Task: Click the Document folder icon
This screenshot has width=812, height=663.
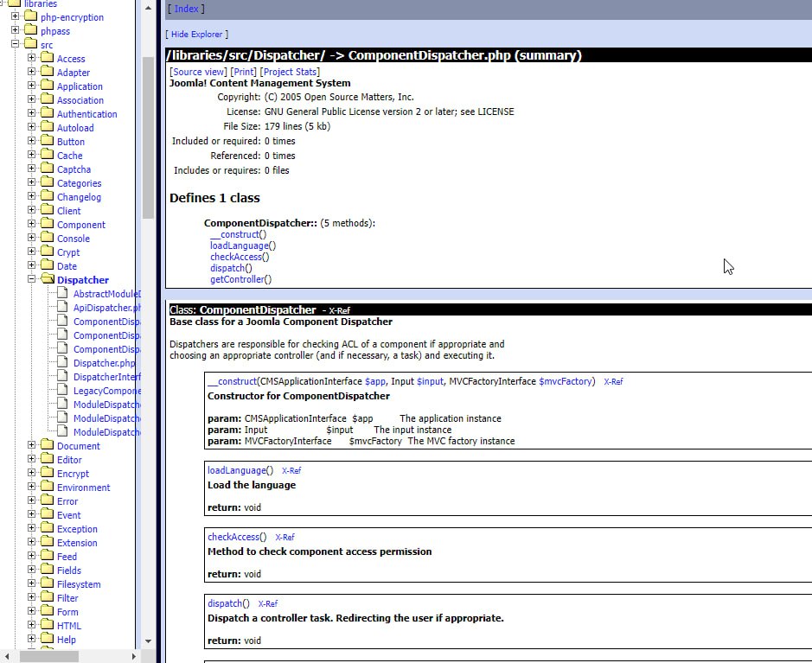Action: pyautogui.click(x=47, y=445)
